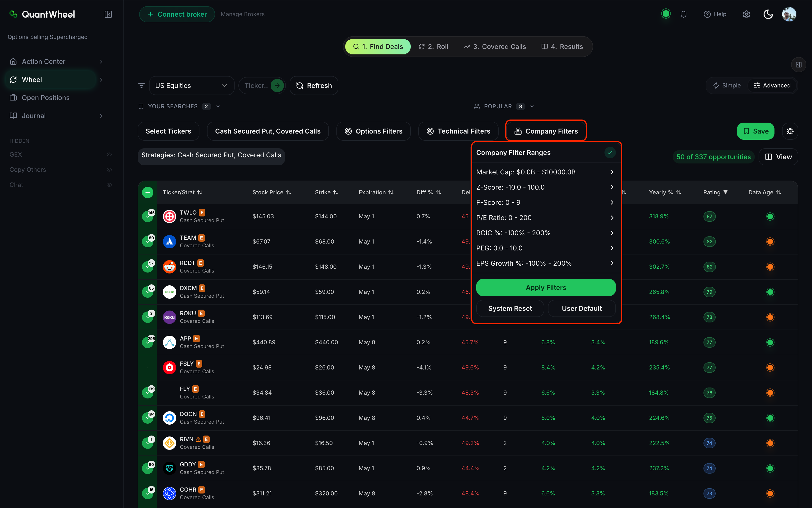
Task: Click the filter lines icon beside US Equities
Action: tap(142, 85)
